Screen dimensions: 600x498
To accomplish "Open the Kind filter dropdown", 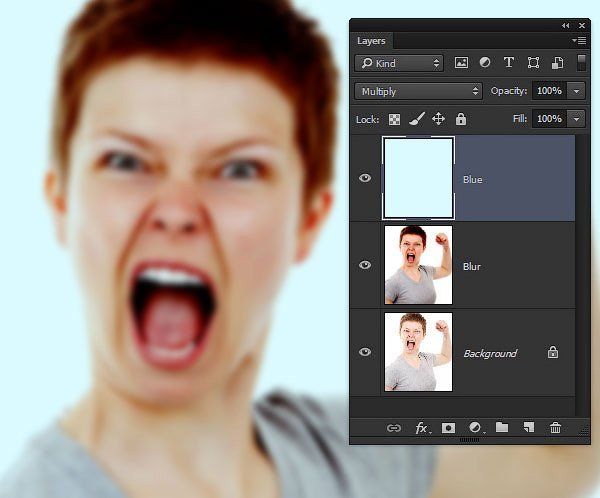I will (x=399, y=63).
